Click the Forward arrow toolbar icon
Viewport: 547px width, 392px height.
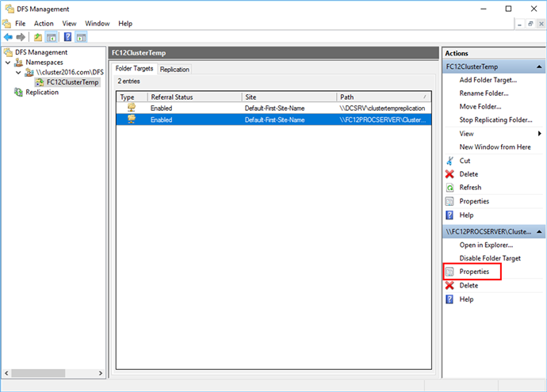(x=21, y=37)
